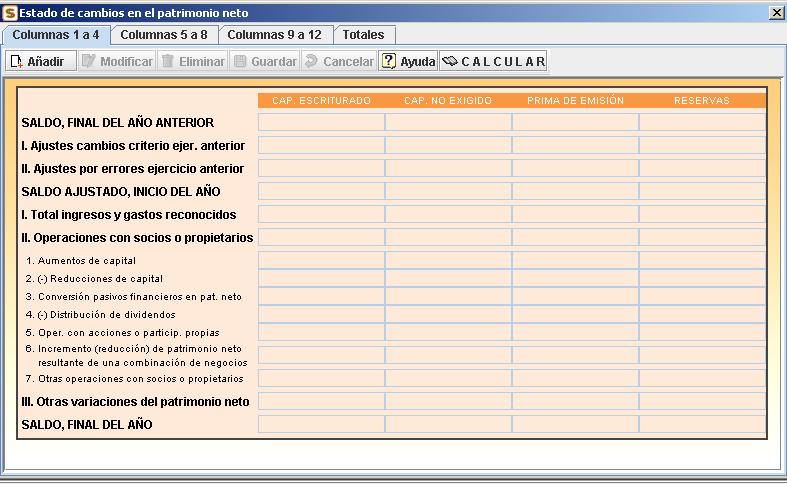
Task: Click Cap. Escriturado cell for Saldo final año anterior
Action: click(x=321, y=122)
